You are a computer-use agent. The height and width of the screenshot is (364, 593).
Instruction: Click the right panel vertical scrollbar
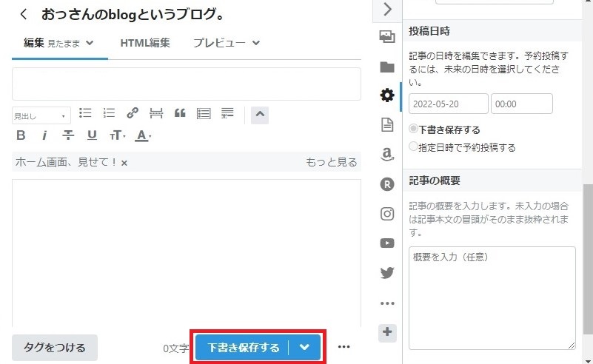point(588,259)
